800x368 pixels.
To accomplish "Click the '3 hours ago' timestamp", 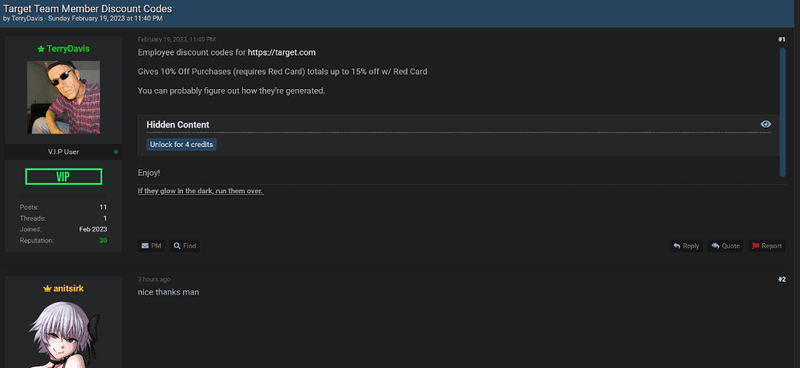I will point(154,279).
